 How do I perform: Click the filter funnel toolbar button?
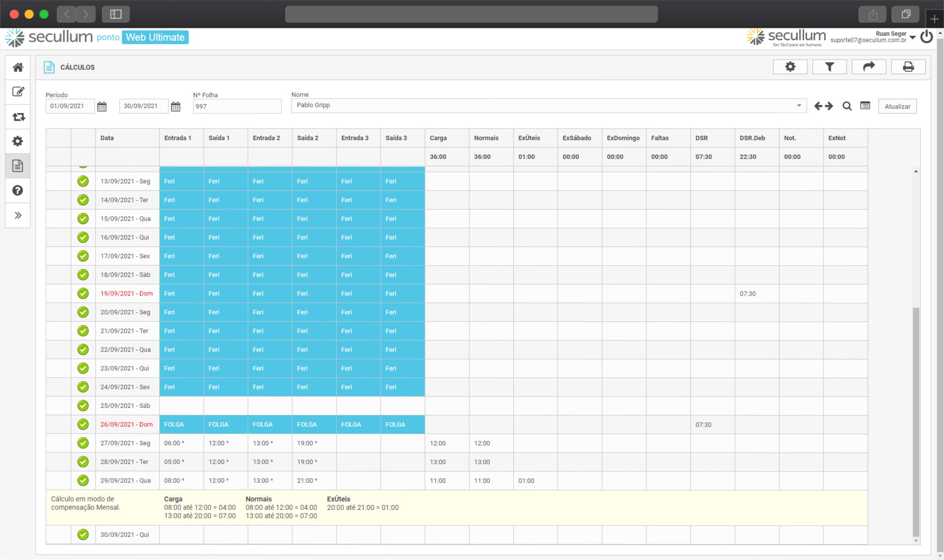[829, 67]
